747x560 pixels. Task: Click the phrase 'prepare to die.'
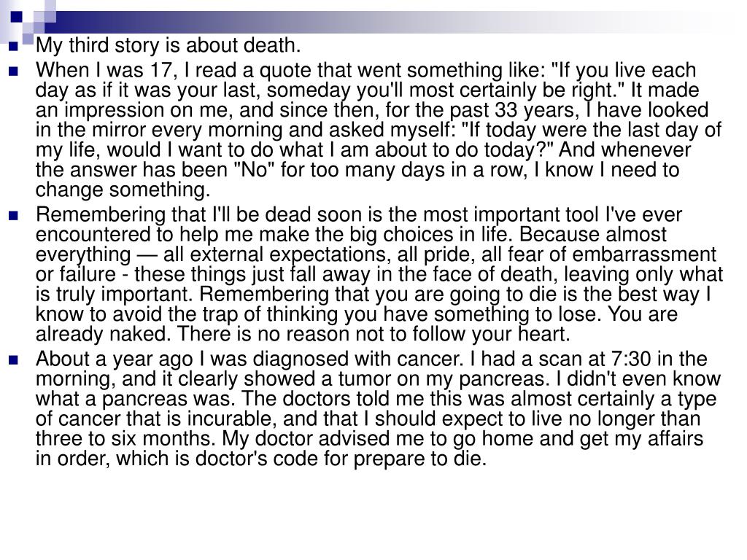[x=419, y=459]
